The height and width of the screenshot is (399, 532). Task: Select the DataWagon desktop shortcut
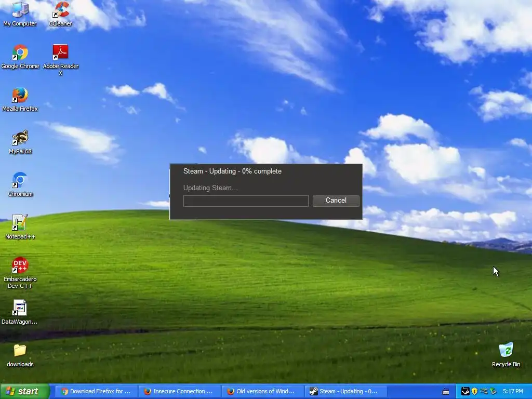click(19, 312)
